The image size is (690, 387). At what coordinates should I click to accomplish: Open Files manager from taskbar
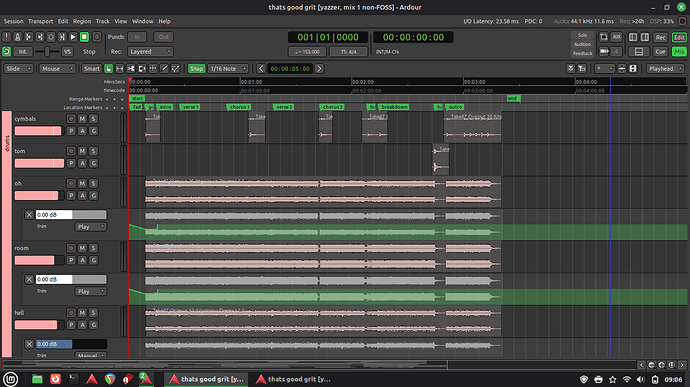[37, 379]
